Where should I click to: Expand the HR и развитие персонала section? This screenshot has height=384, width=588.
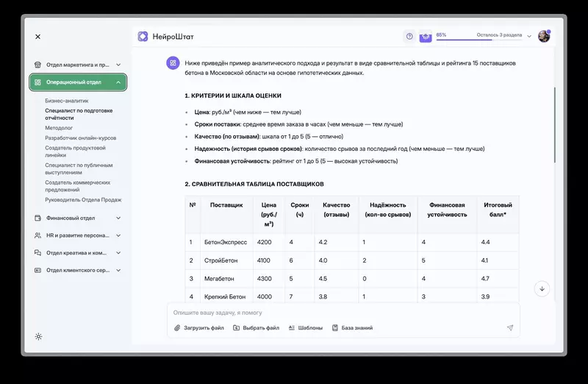(x=118, y=235)
